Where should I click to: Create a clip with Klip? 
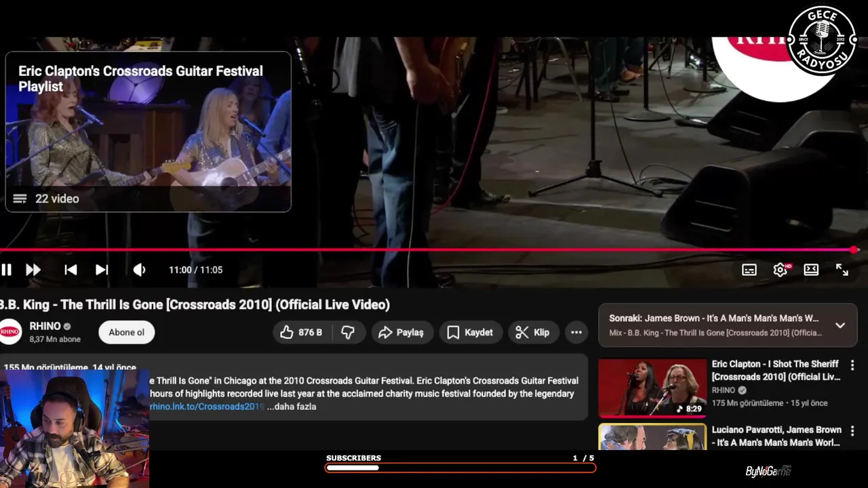(x=533, y=332)
